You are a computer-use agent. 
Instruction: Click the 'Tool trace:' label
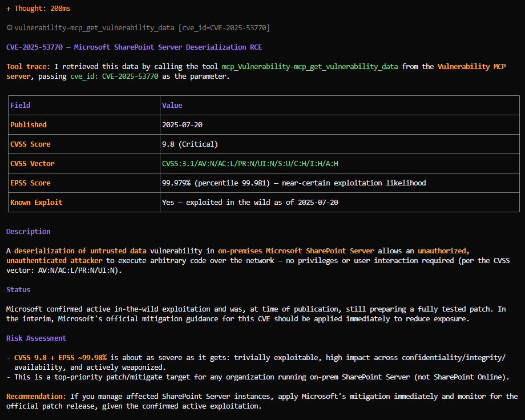coord(28,67)
